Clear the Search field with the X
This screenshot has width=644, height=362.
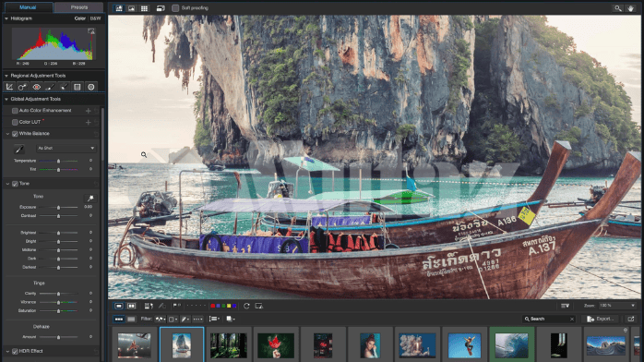(x=572, y=320)
